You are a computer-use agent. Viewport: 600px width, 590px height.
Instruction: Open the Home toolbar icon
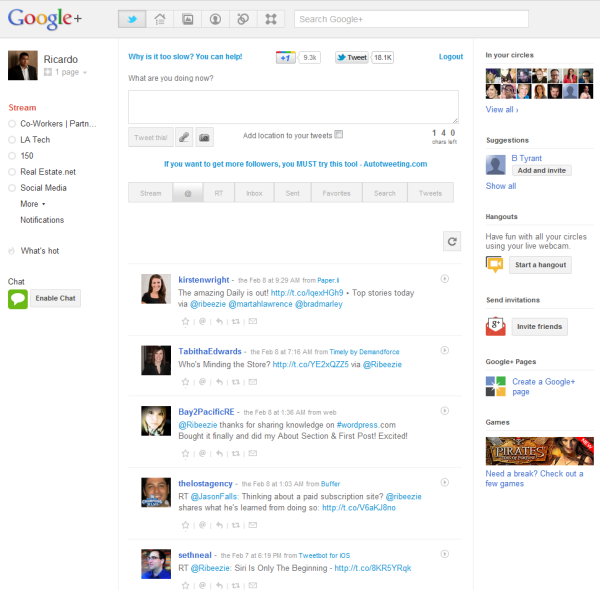(x=160, y=19)
